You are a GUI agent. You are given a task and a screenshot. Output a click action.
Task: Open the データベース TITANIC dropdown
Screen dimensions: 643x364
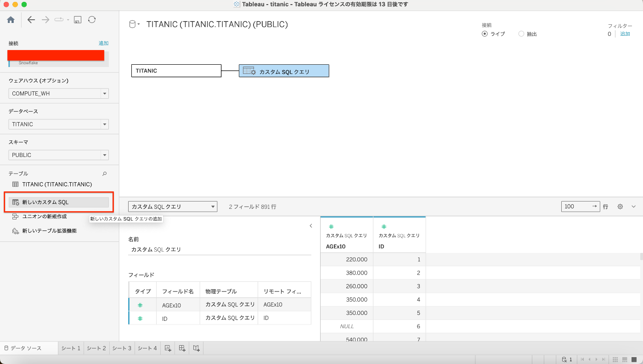(x=58, y=124)
